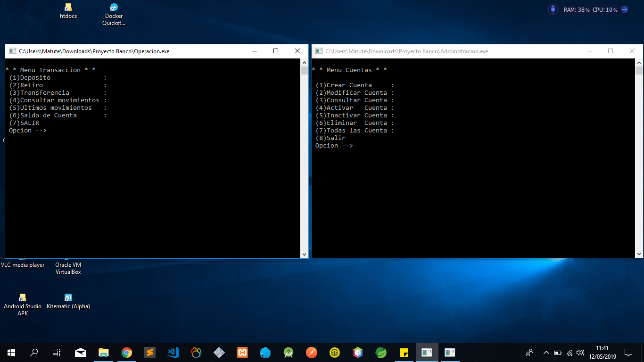Open Task View from the taskbar
Image resolution: width=644 pixels, height=362 pixels.
click(56, 353)
